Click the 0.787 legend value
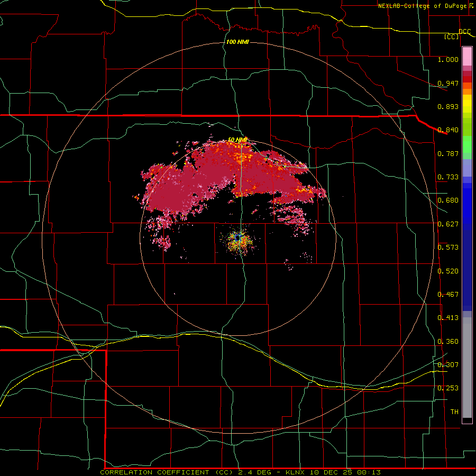476x476 pixels. 448,153
